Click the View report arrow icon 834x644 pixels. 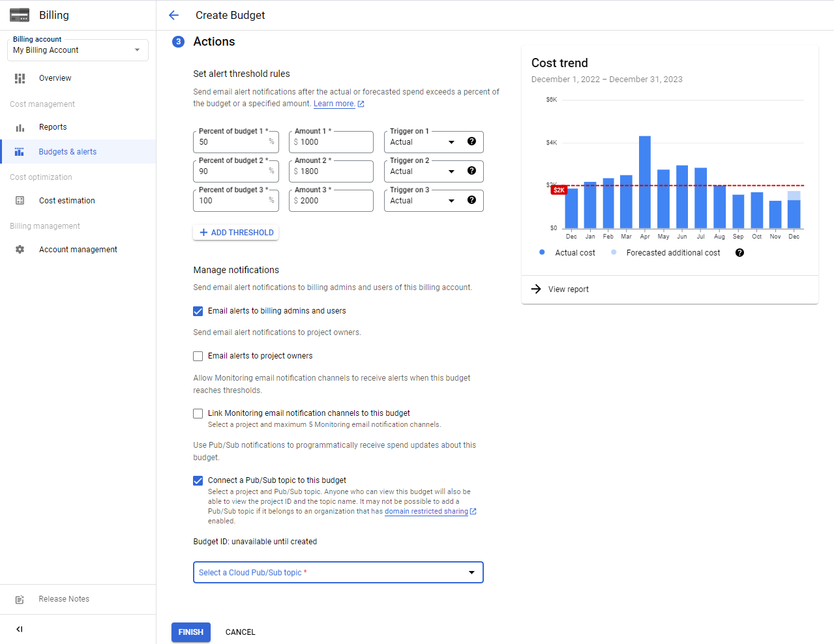pos(536,289)
